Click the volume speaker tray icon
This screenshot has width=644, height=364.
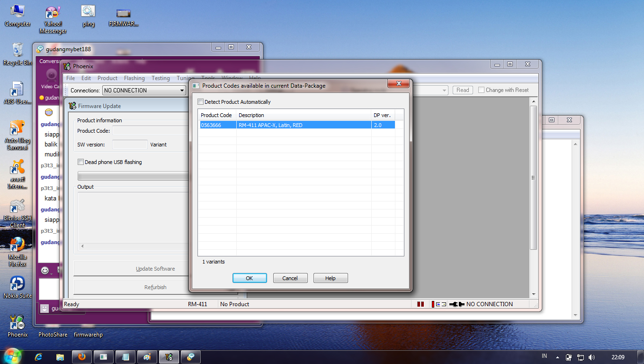(x=591, y=357)
